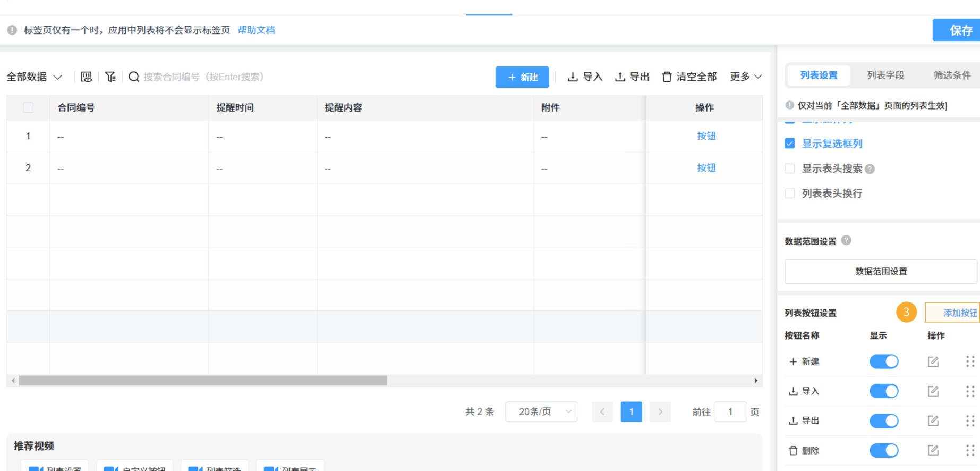
Task: Expand the 更多 dropdown menu
Action: click(746, 77)
